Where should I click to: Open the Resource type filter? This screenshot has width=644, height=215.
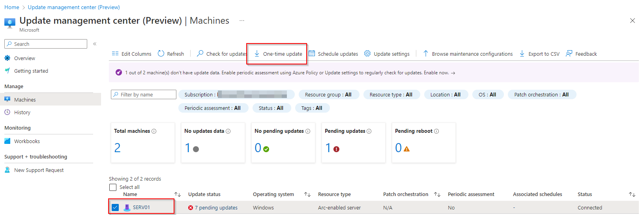tap(391, 94)
